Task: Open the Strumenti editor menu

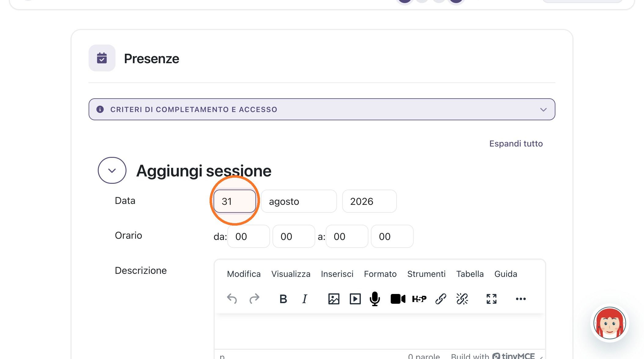Action: pos(426,274)
